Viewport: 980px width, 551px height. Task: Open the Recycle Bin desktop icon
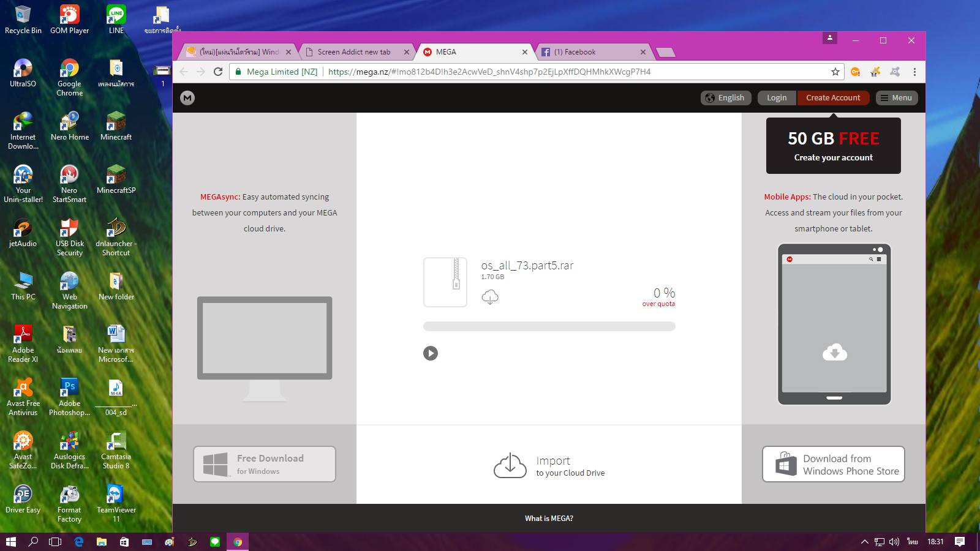point(23,20)
